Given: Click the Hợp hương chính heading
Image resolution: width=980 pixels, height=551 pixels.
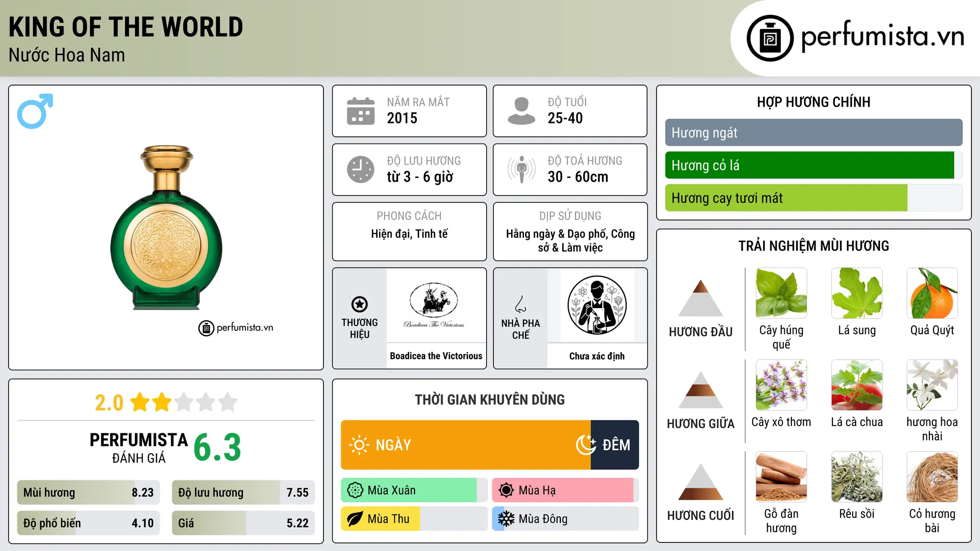Looking at the screenshot, I should [813, 102].
